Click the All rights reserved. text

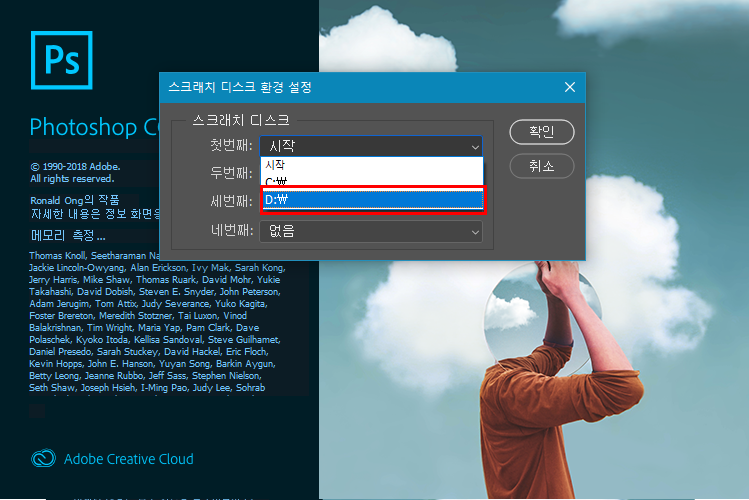tap(72, 179)
